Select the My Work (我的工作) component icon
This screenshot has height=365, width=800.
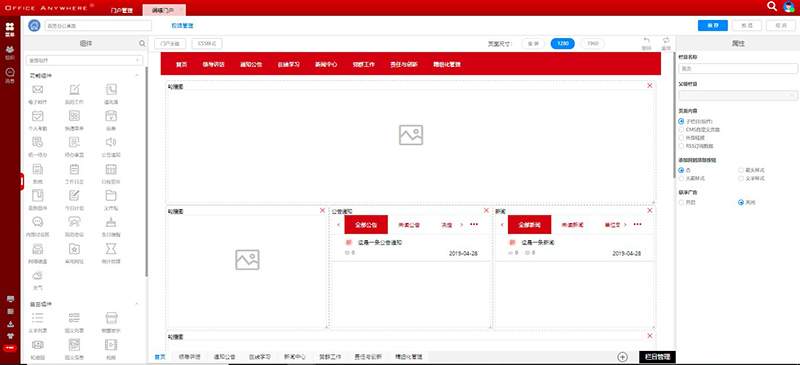(x=74, y=90)
